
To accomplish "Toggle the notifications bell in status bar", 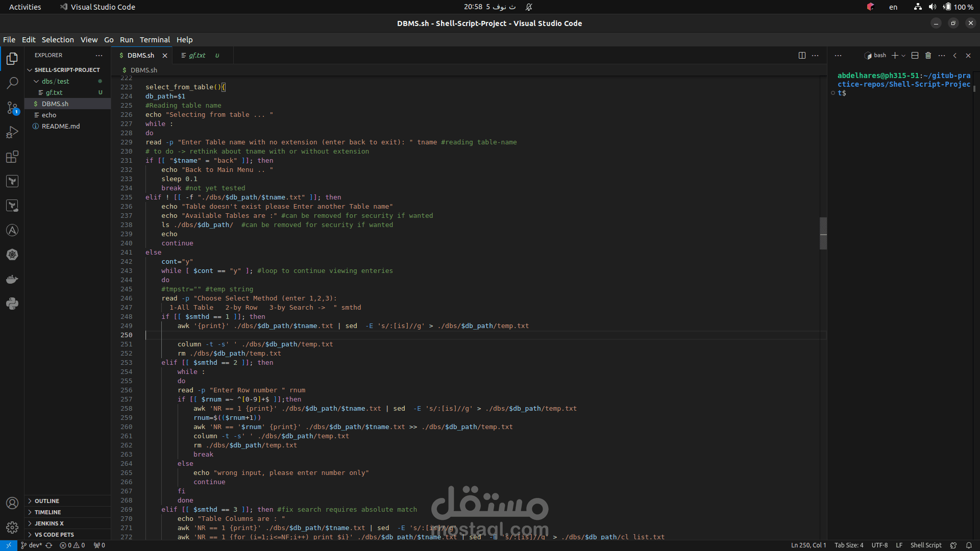I will pyautogui.click(x=969, y=545).
